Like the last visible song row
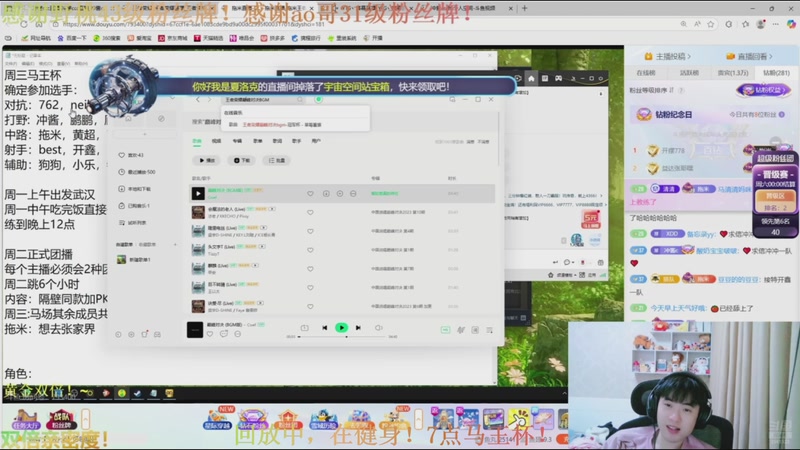Image resolution: width=800 pixels, height=450 pixels. 310,307
